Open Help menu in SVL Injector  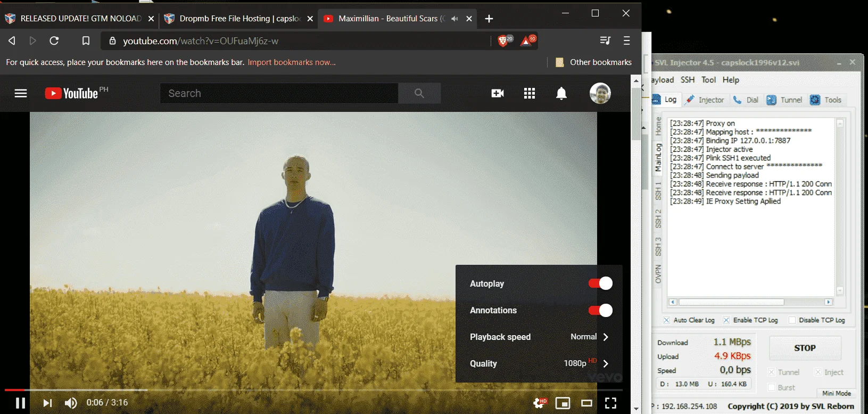(x=731, y=80)
